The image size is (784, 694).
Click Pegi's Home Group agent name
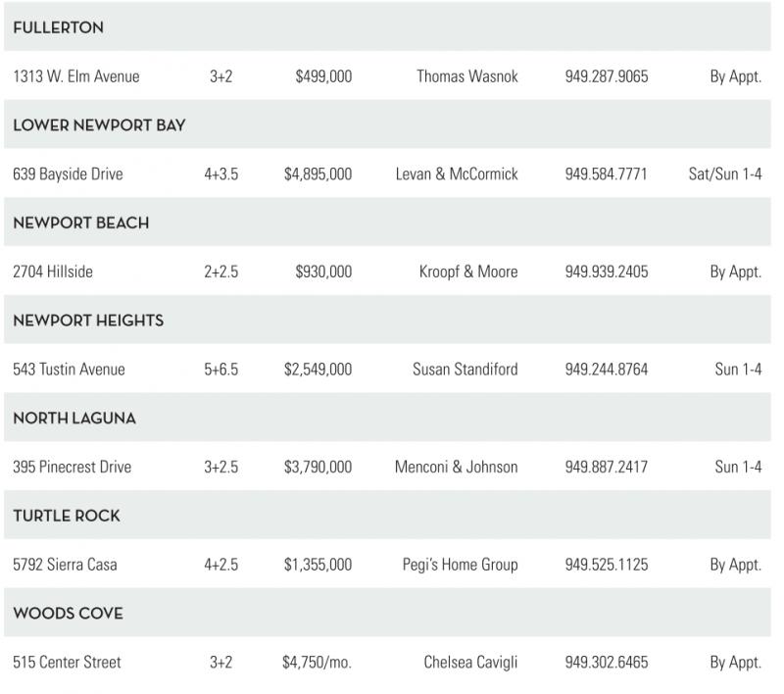click(460, 565)
